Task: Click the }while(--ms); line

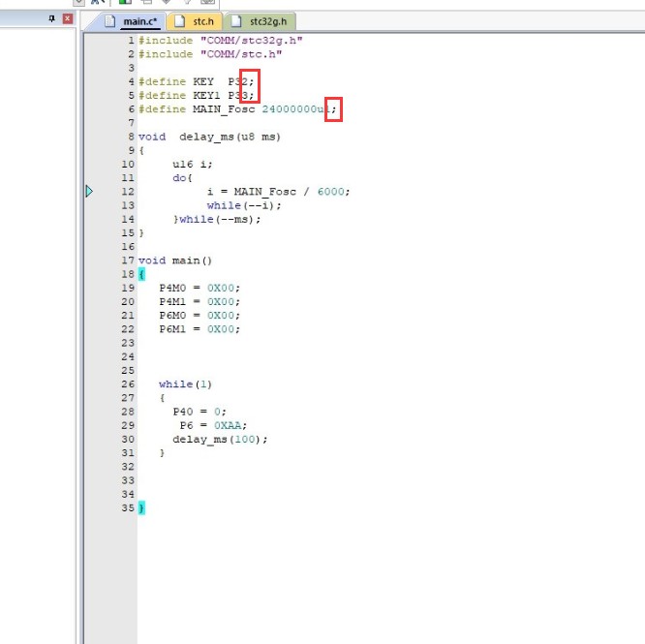Action: tap(217, 219)
